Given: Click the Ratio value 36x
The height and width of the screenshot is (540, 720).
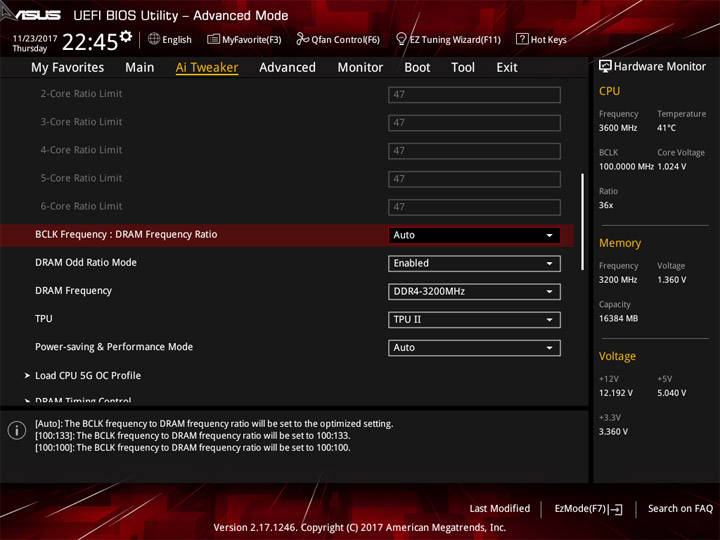Looking at the screenshot, I should pos(606,205).
